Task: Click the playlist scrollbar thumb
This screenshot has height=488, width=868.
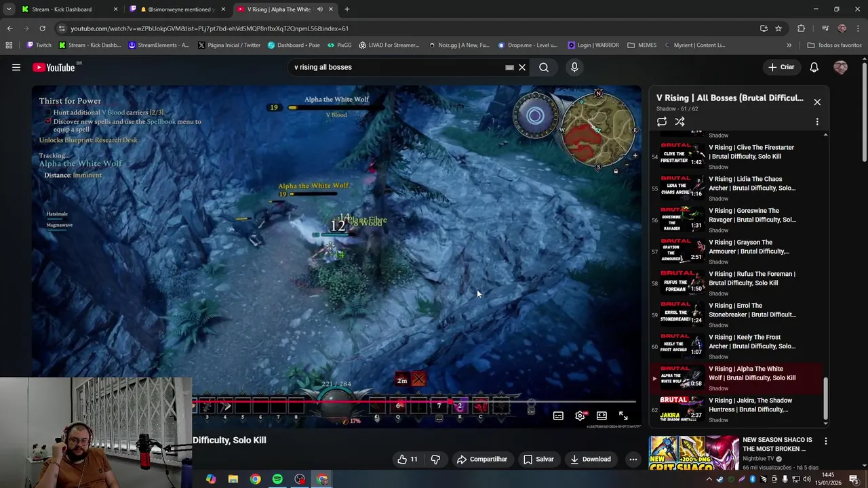Action: tap(825, 399)
